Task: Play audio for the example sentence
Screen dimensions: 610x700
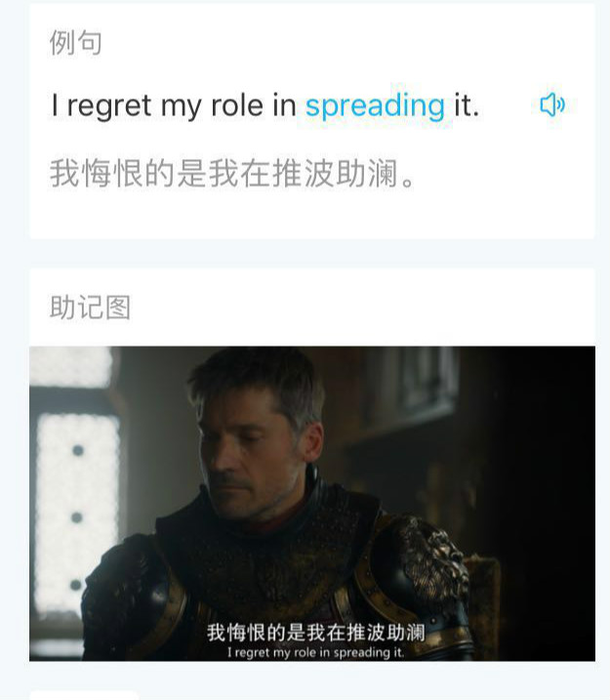Action: point(552,104)
